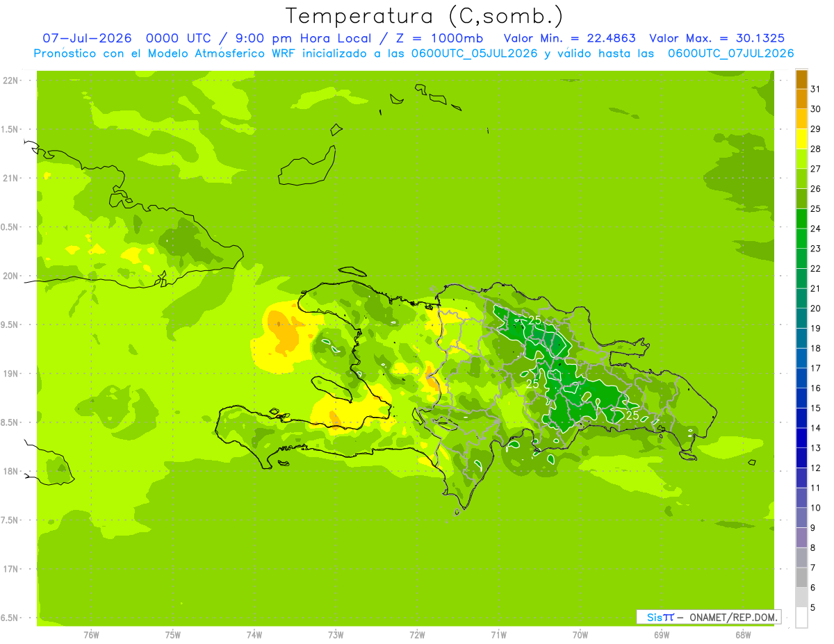The width and height of the screenshot is (834, 644).
Task: Click the '73W' longitude axis label
Action: (x=336, y=634)
